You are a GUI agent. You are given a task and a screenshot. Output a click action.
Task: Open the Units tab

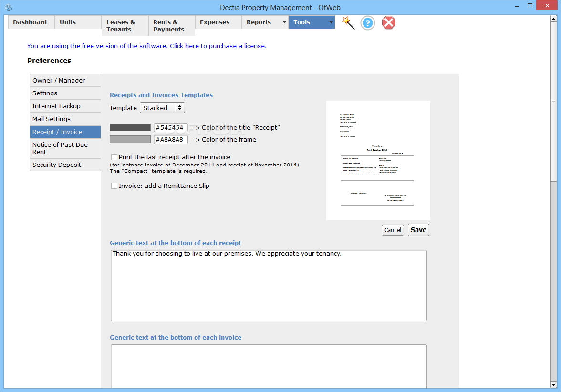point(78,22)
